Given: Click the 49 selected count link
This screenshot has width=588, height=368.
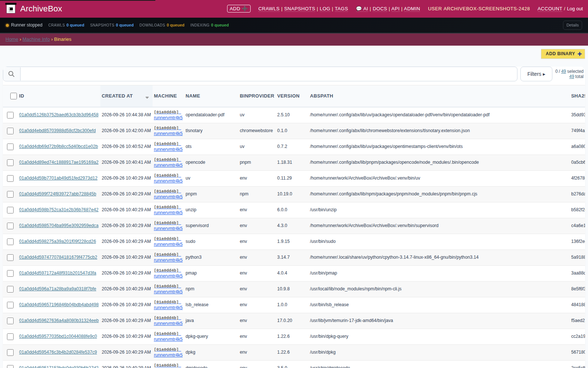Looking at the screenshot, I should pos(563,71).
